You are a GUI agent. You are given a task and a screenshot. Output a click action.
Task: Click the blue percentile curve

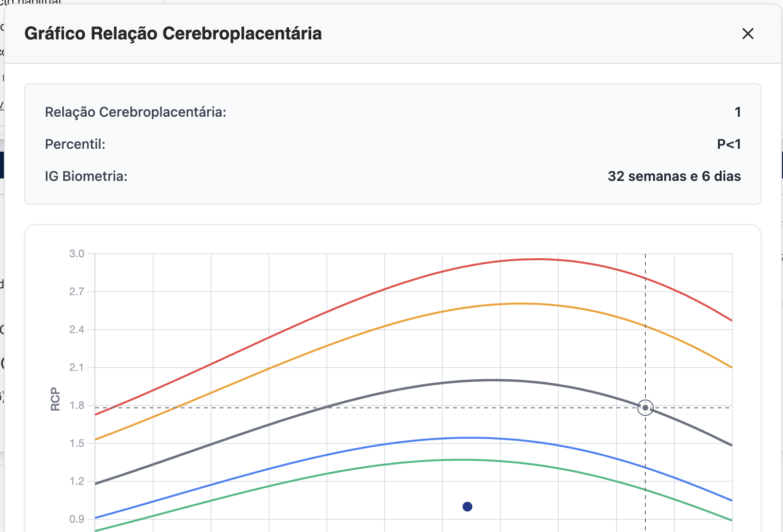click(x=384, y=444)
